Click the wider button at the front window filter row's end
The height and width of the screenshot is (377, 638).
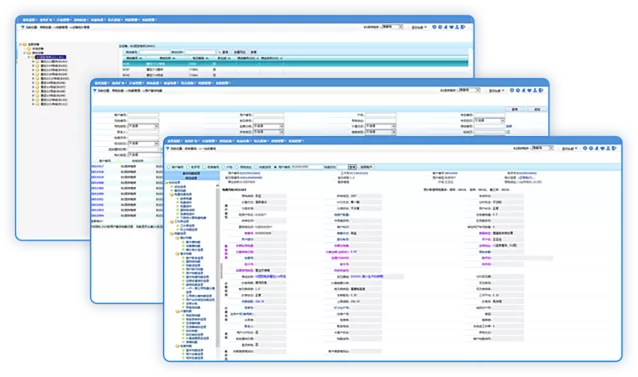pos(366,167)
